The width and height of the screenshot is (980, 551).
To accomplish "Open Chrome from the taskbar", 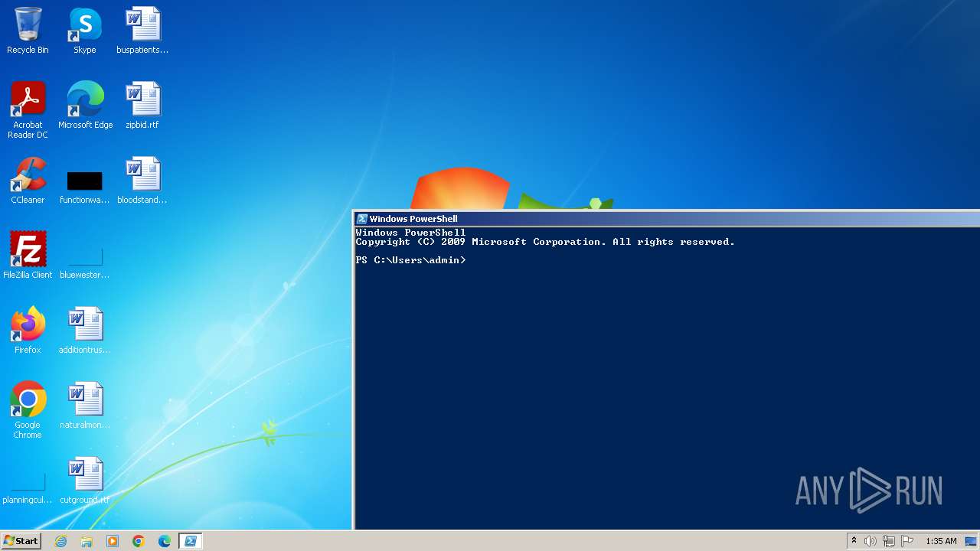I will tap(139, 541).
